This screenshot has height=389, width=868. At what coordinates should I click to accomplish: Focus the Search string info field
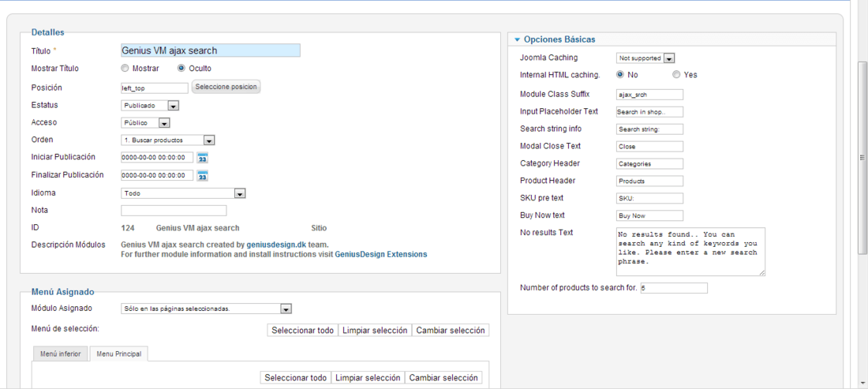650,129
